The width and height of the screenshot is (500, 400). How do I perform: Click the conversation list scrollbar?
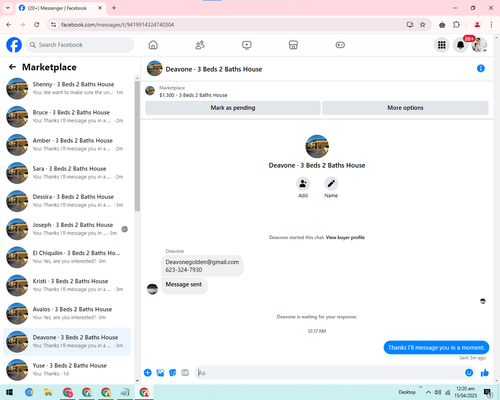click(137, 146)
